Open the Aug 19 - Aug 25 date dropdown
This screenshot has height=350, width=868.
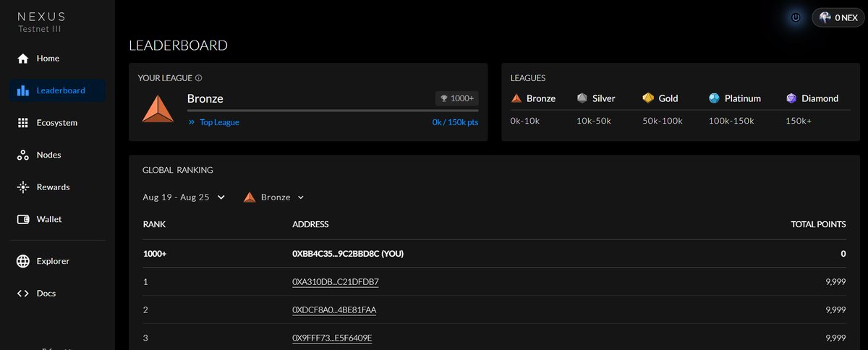184,197
